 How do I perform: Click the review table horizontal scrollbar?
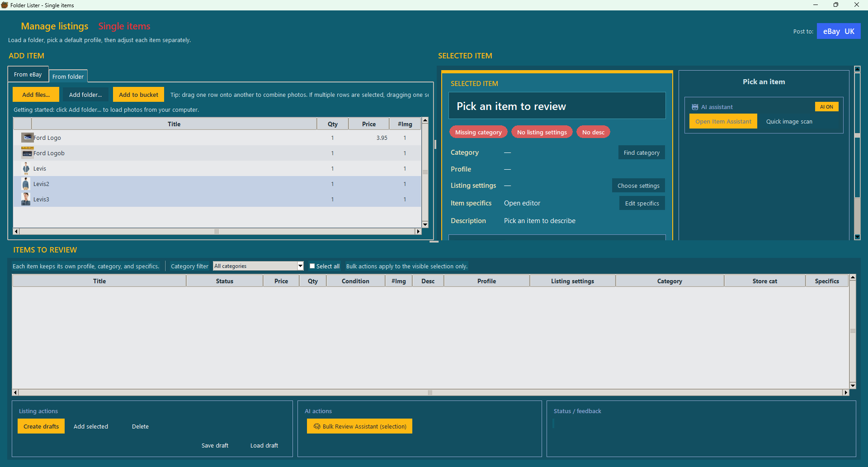[x=429, y=392]
